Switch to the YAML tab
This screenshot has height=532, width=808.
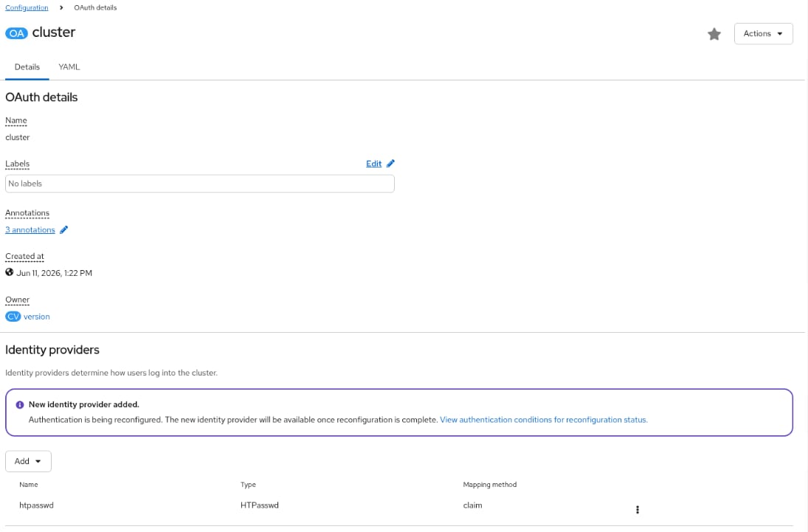coord(69,67)
